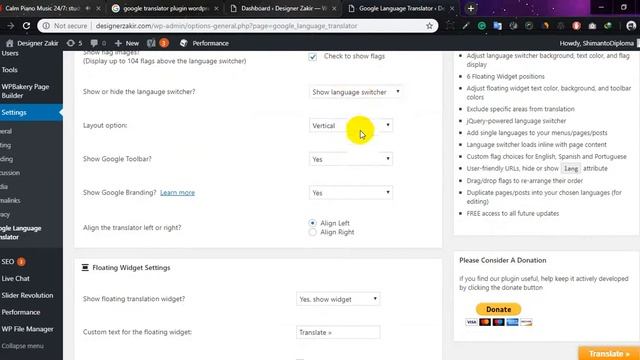Open the camera screenshot extension icon
640x360 pixels.
point(592,26)
